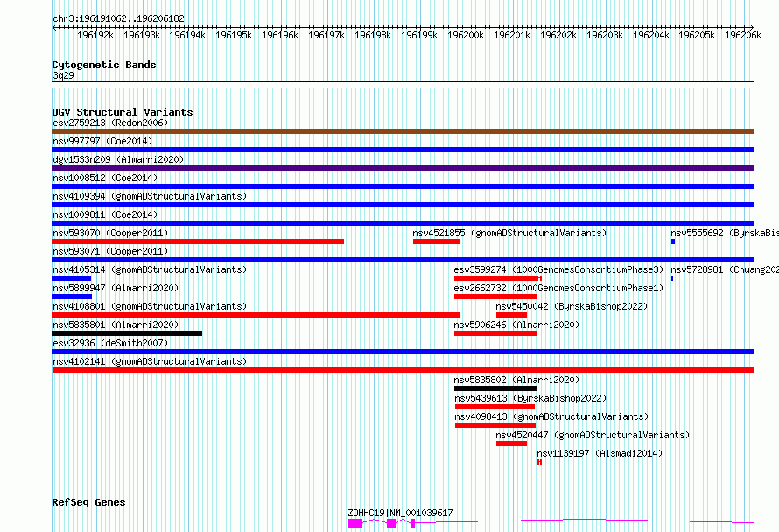Viewport: 779px width, 532px height.
Task: Open the nsv1139197 (Alsmadi2014) variant label
Action: [x=600, y=453]
